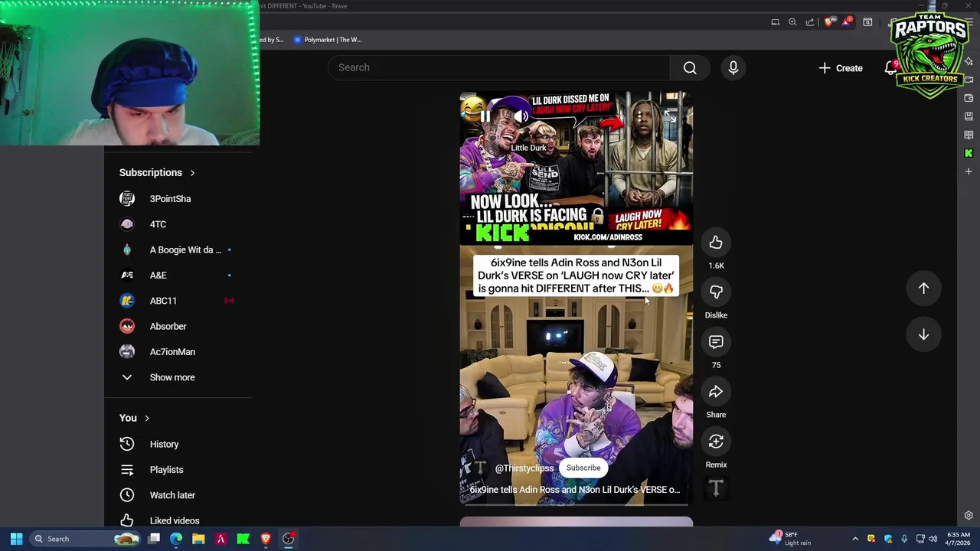
Task: Open File Explorer from taskbar
Action: point(198,539)
